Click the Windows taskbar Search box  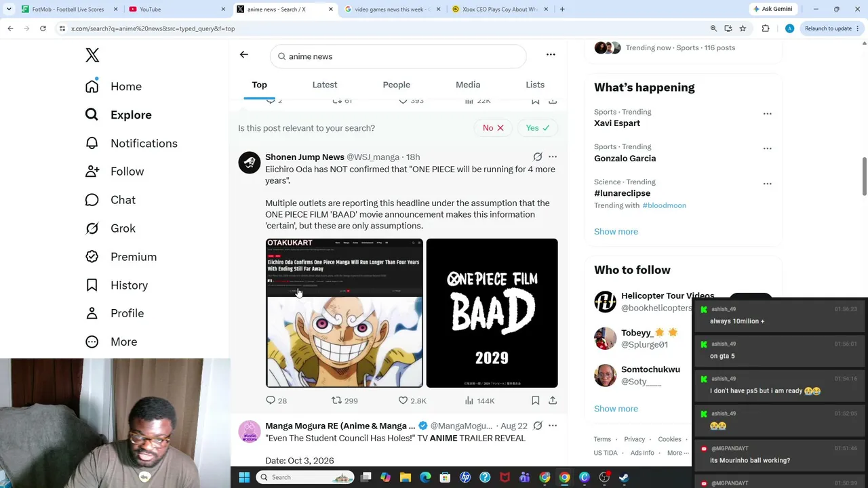(x=306, y=477)
